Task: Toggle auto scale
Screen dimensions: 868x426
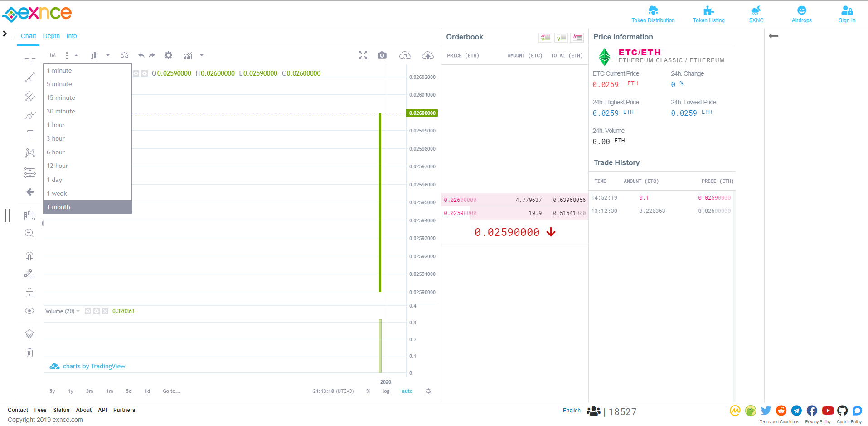Action: coord(407,391)
